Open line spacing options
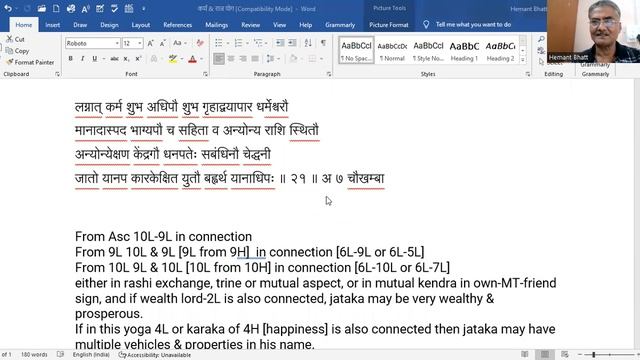Viewport: 640px width, 360px height. [272, 59]
